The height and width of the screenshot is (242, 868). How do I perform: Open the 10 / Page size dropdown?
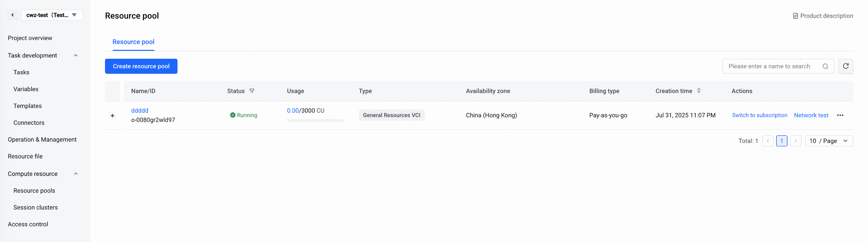[829, 141]
